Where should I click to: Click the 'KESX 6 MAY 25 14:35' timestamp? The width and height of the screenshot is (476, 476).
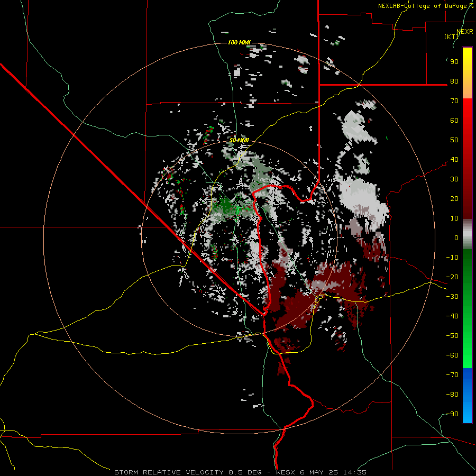pos(321,472)
